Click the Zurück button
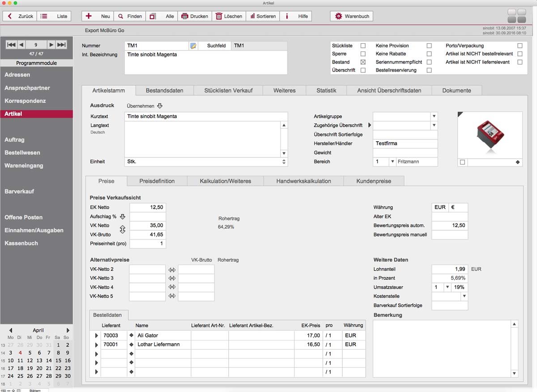537x392 pixels. [x=20, y=16]
